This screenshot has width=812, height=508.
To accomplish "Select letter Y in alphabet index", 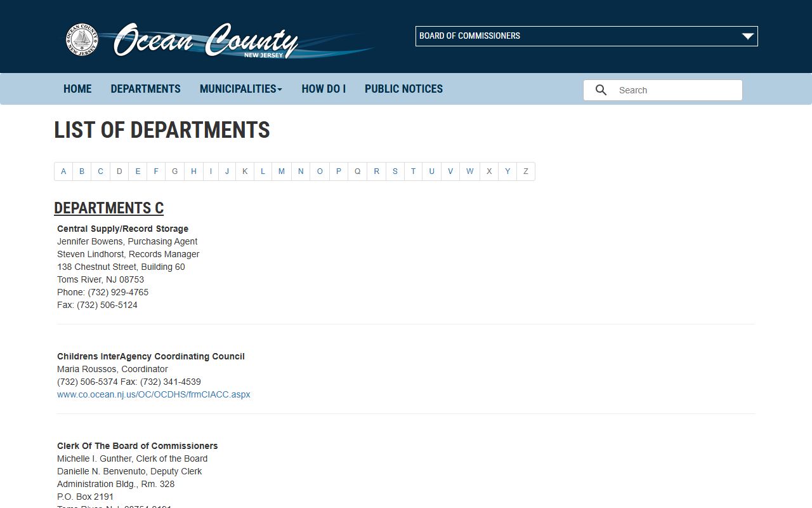I will click(x=507, y=171).
